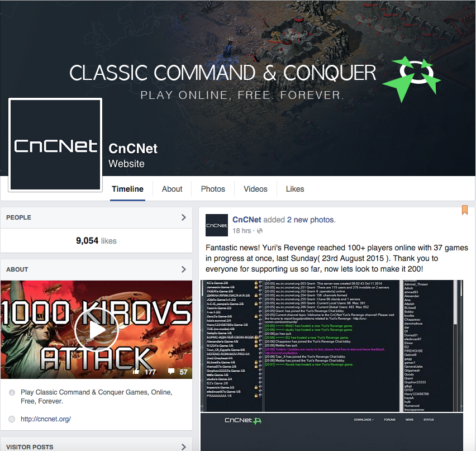This screenshot has height=451, width=476.
Task: Click the public audience globe icon
Action: pos(260,231)
